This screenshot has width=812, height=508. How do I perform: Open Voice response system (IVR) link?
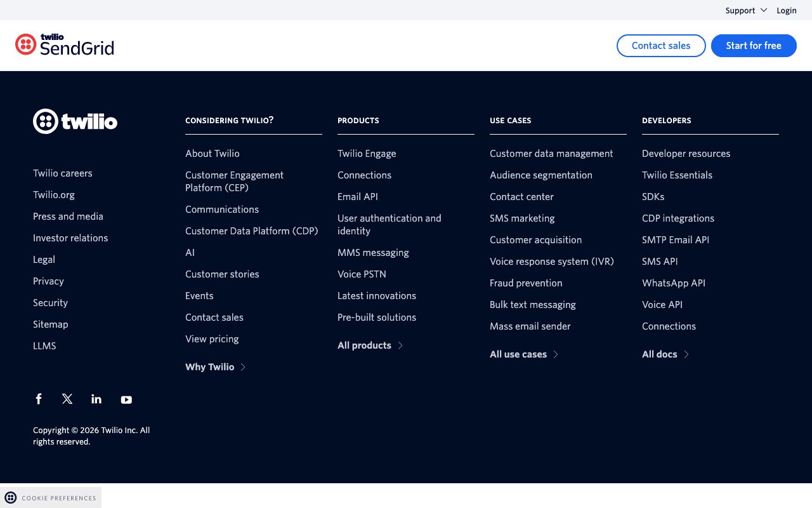coord(552,262)
